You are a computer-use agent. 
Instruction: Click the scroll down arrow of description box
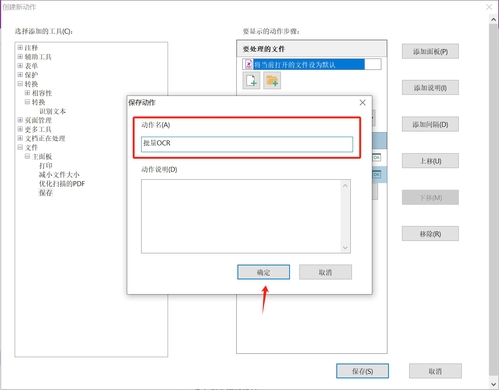[345, 248]
